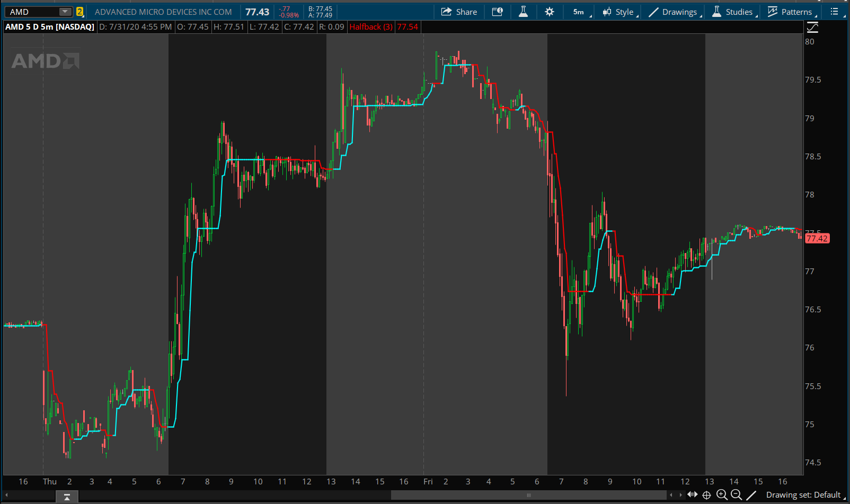Click the red 77.42 last price bubble
This screenshot has height=504, width=850.
click(x=817, y=238)
